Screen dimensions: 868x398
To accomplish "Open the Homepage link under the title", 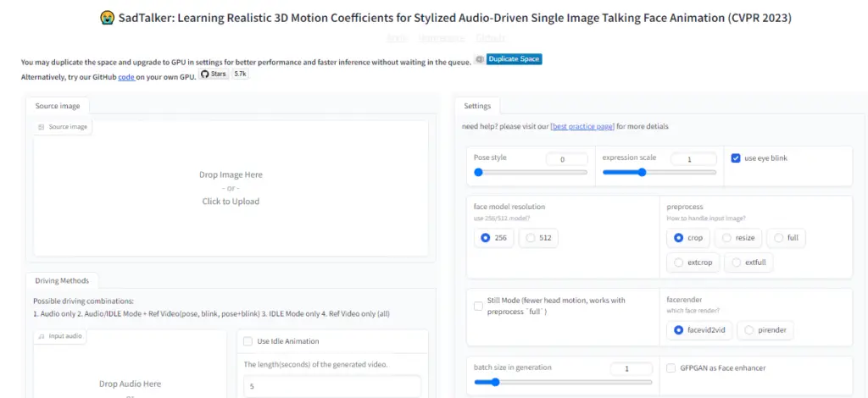I will (x=441, y=37).
